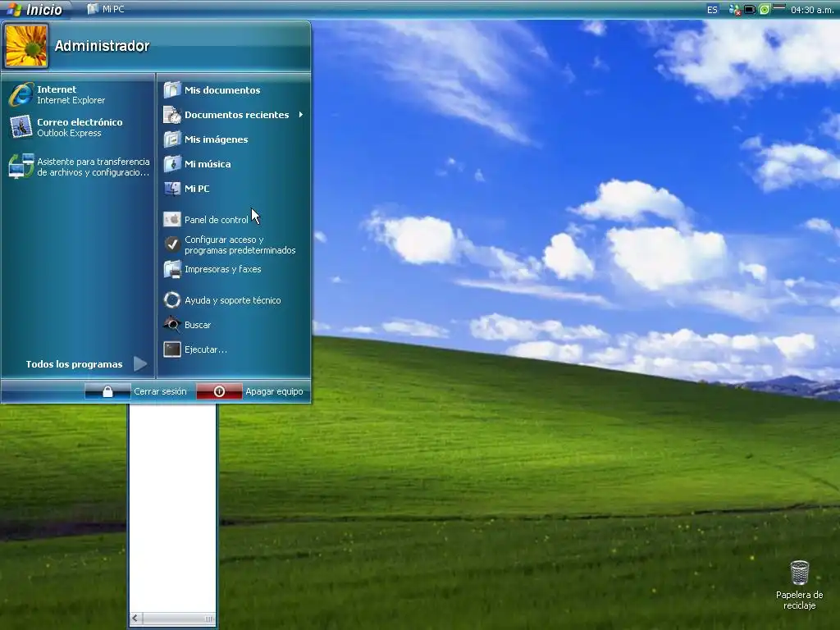Click the red Apagar equipo power button
This screenshot has height=630, width=840.
219,391
